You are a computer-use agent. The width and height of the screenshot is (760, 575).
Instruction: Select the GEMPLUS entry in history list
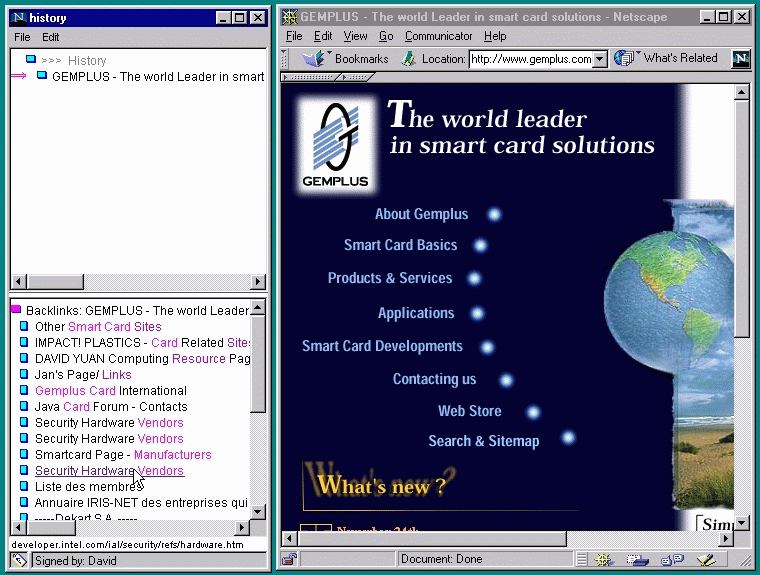[x=158, y=77]
